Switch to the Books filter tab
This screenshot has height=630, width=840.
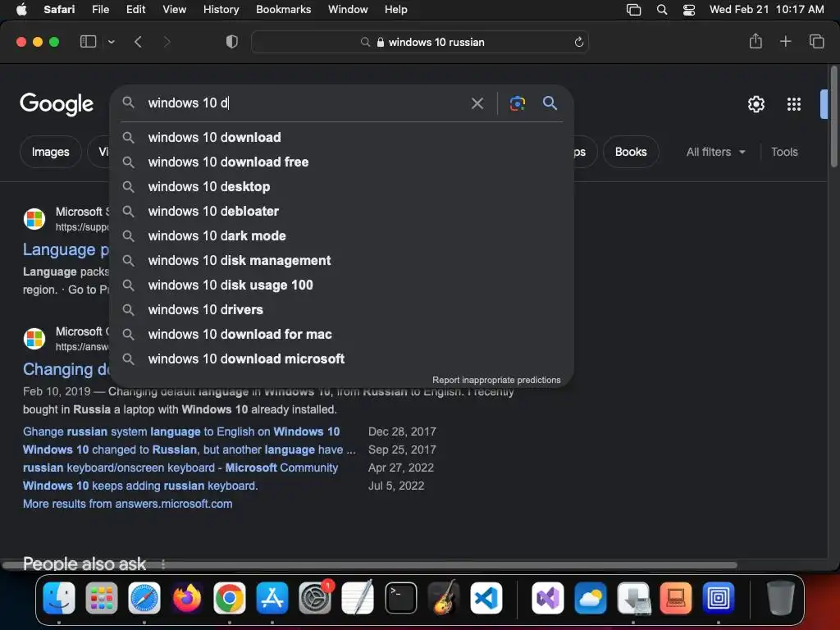pos(631,152)
